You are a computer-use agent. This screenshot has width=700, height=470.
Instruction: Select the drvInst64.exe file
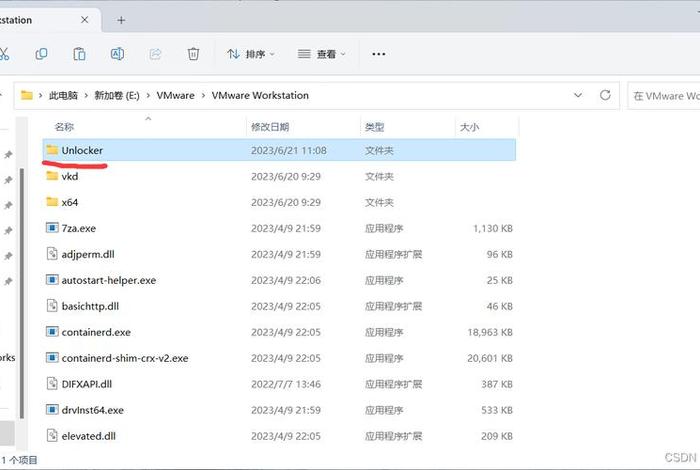(279, 410)
